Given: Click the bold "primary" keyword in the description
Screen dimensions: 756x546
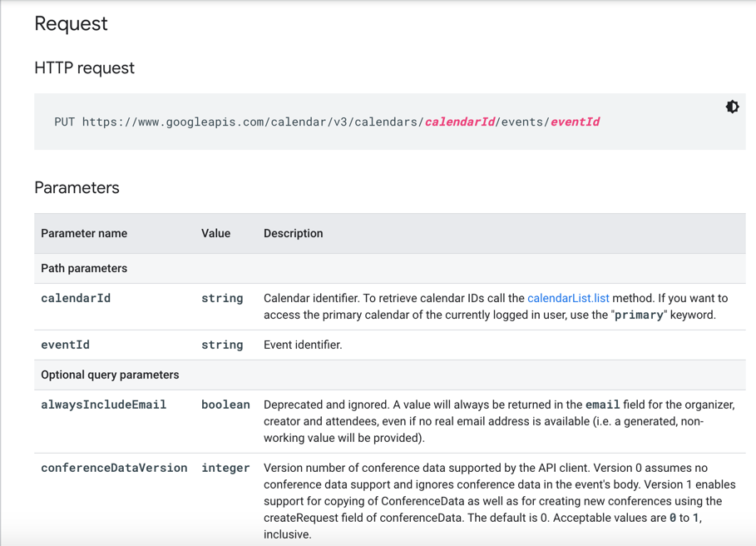Looking at the screenshot, I should (x=639, y=315).
